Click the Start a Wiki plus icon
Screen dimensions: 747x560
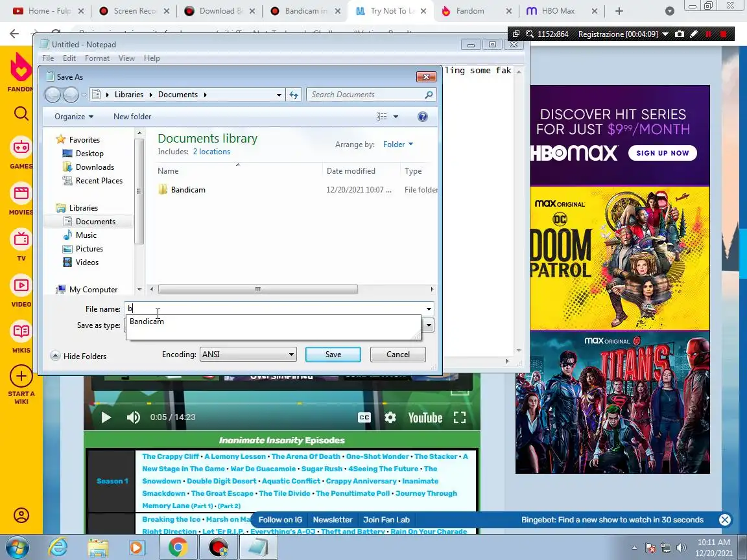(21, 376)
